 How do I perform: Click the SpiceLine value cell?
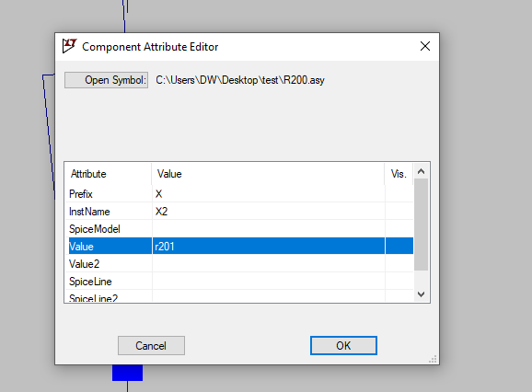[269, 281]
